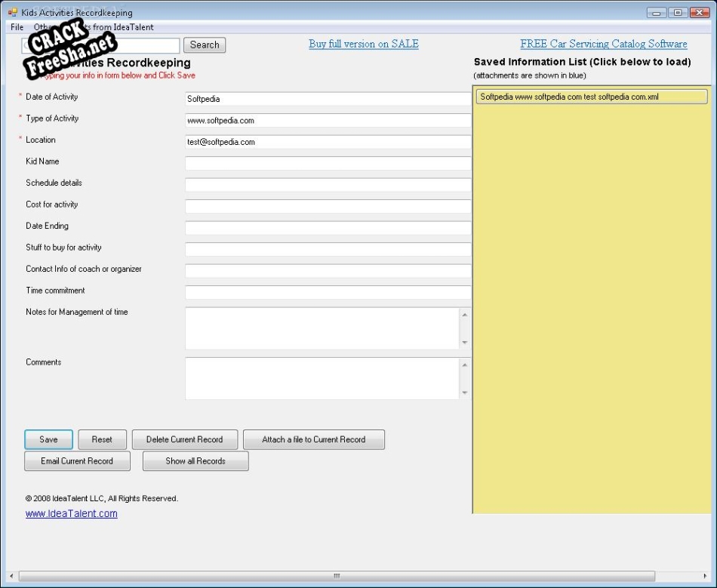The height and width of the screenshot is (588, 717).
Task: Click the Save button
Action: (48, 439)
